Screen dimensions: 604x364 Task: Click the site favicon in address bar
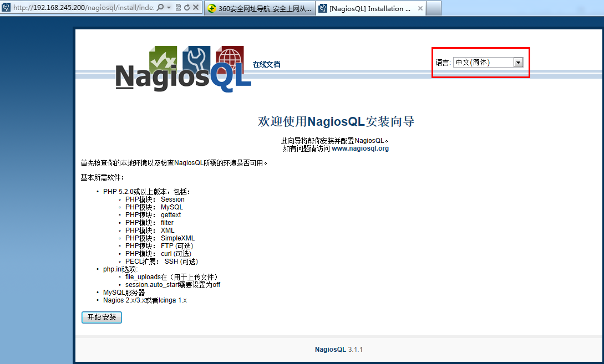point(6,7)
